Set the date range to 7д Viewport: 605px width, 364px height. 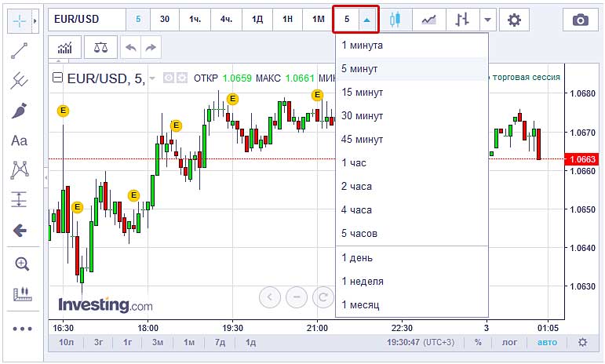tap(220, 343)
